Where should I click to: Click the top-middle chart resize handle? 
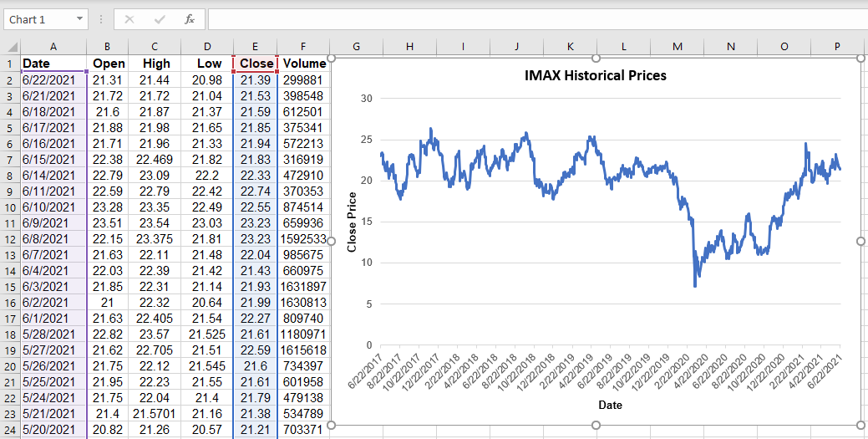pyautogui.click(x=596, y=58)
